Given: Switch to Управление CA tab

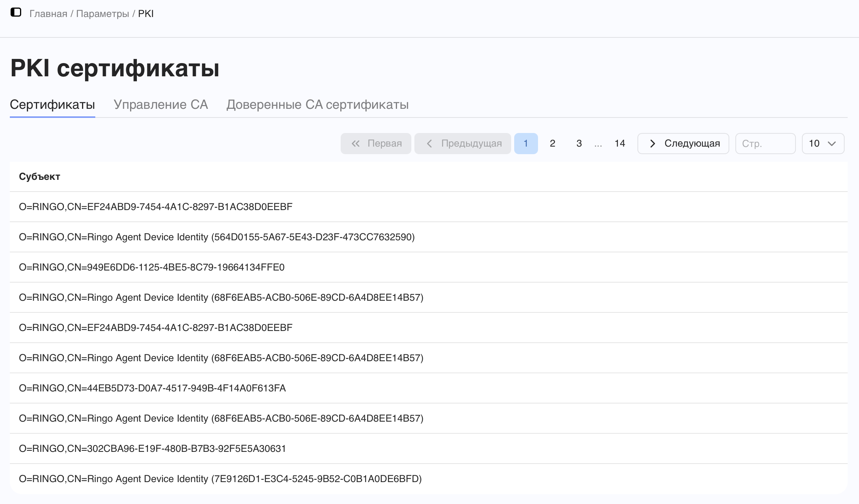Looking at the screenshot, I should tap(161, 105).
